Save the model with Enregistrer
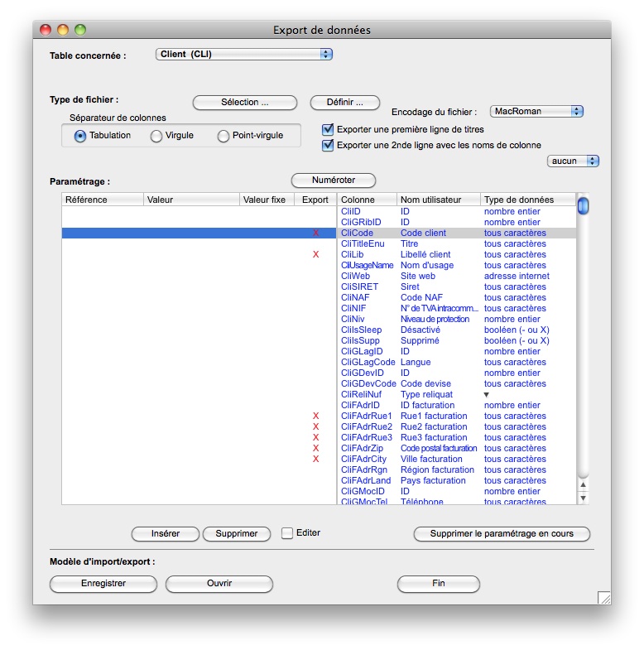Image resolution: width=644 pixels, height=650 pixels. coord(103,584)
